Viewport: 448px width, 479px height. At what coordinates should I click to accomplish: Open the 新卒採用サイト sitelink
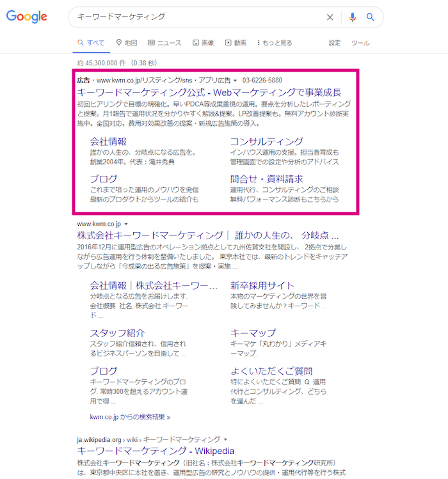[x=262, y=285]
